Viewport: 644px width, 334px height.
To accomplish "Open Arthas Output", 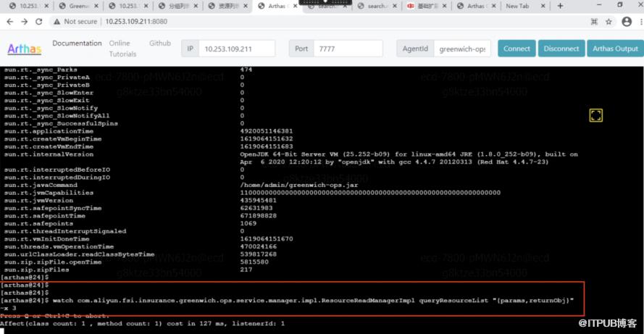I will click(615, 49).
